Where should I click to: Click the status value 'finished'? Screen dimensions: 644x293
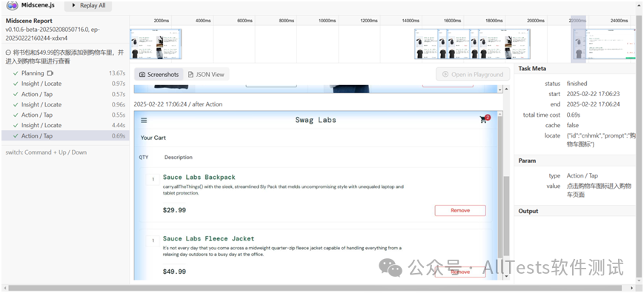click(577, 84)
